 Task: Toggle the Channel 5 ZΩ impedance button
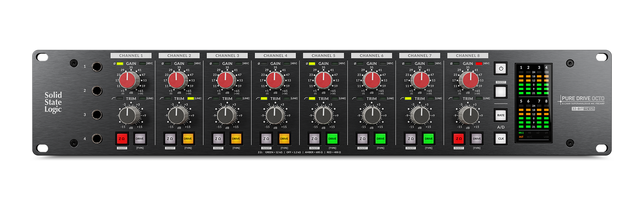tap(314, 139)
